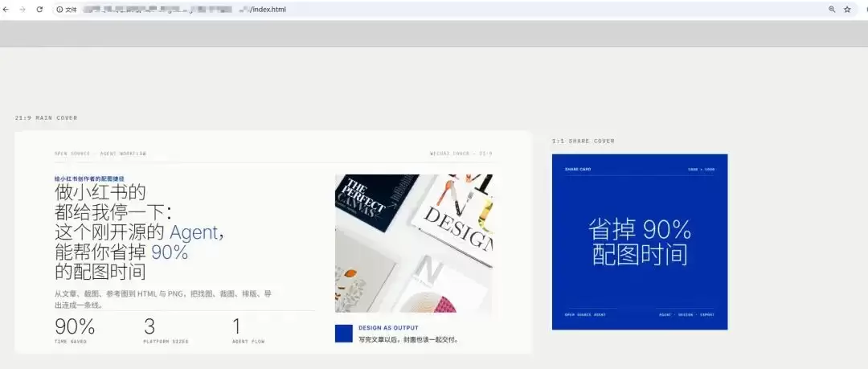Click the "WECHAT COVER · 21:9" text
Viewport: 868px width, 369px height.
[461, 154]
